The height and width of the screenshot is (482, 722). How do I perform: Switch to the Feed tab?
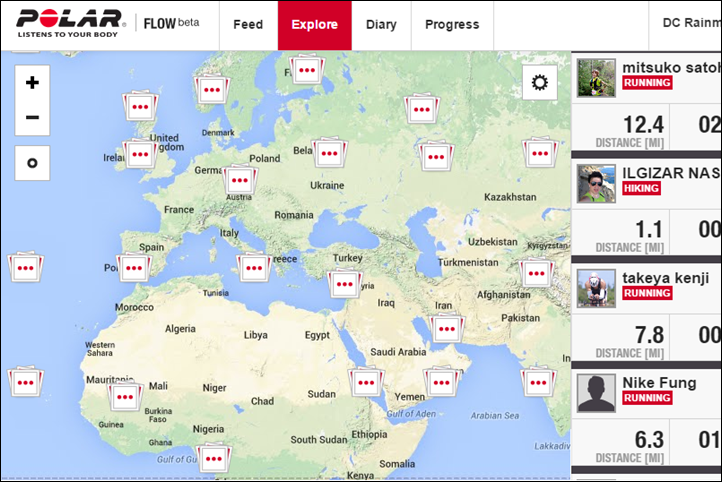click(x=248, y=25)
